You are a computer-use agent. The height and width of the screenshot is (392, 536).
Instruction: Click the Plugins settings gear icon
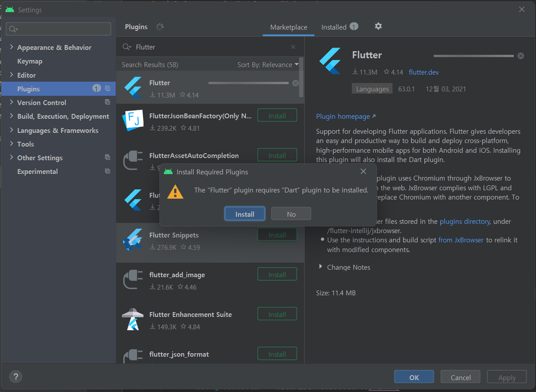pos(378,26)
